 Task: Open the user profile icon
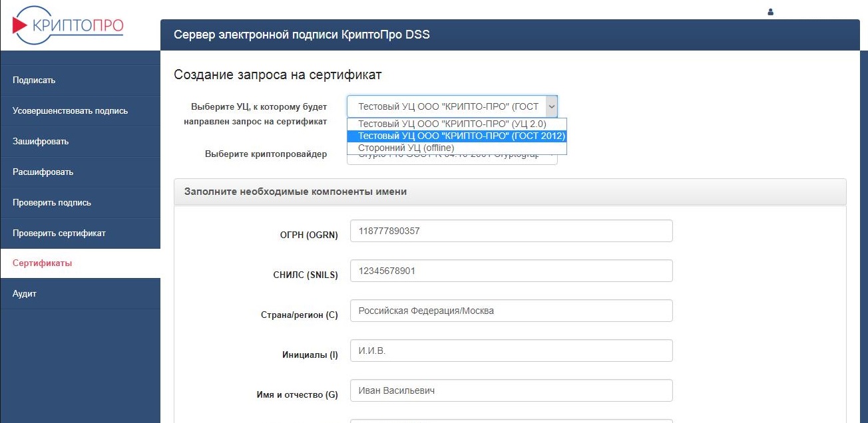771,12
